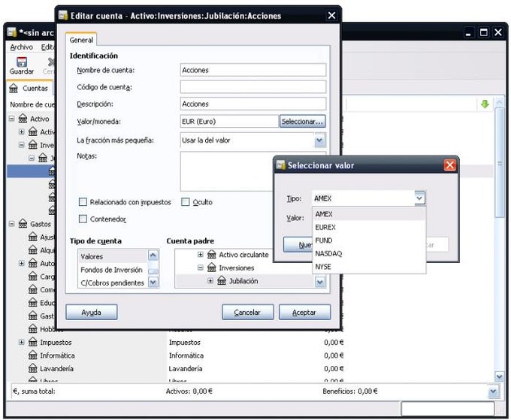Click the green down arrow icon in main window
The image size is (511, 420).
coord(485,104)
